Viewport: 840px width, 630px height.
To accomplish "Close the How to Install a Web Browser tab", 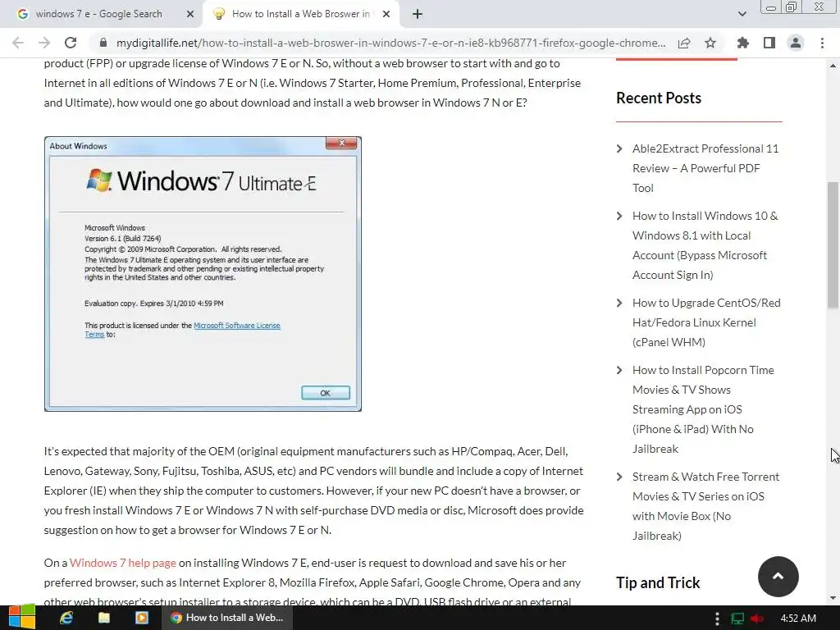I will (x=386, y=15).
